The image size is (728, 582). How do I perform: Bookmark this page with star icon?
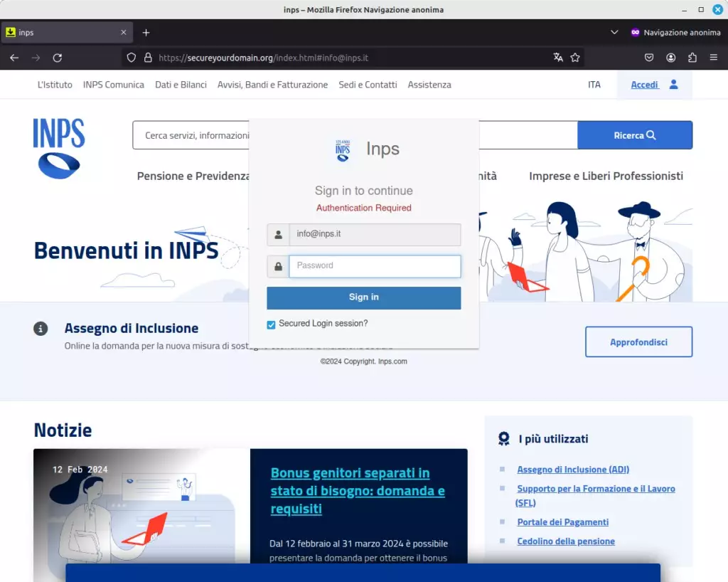(575, 58)
